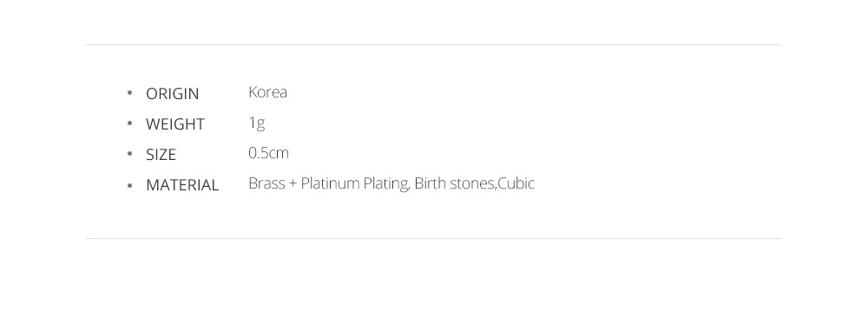Click the word Platinum in material
The height and width of the screenshot is (326, 868).
pyautogui.click(x=330, y=183)
